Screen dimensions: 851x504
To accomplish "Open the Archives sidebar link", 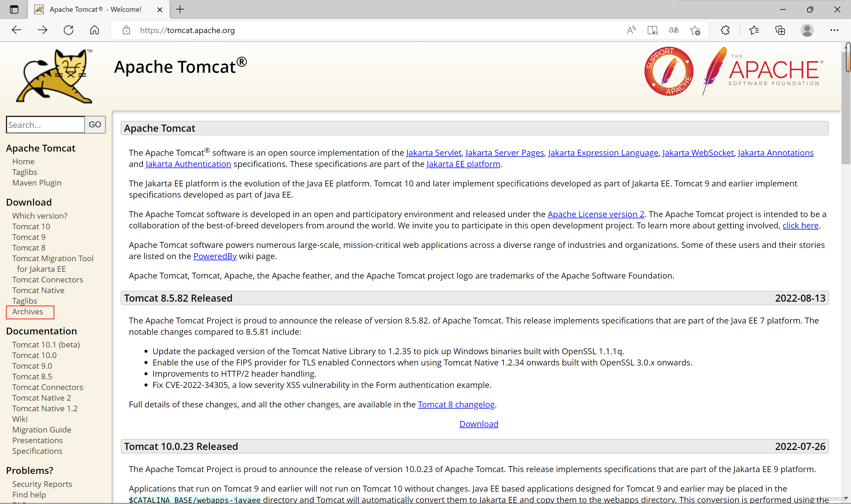I will 27,311.
